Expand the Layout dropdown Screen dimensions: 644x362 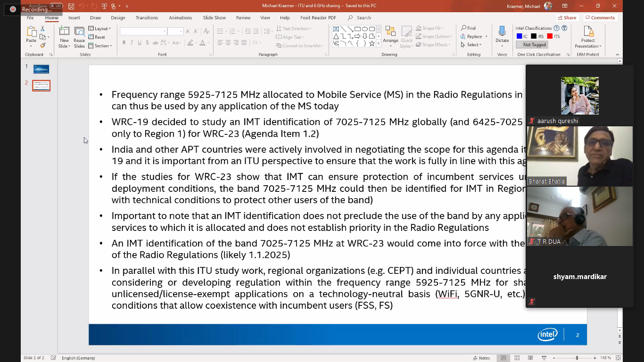point(100,29)
